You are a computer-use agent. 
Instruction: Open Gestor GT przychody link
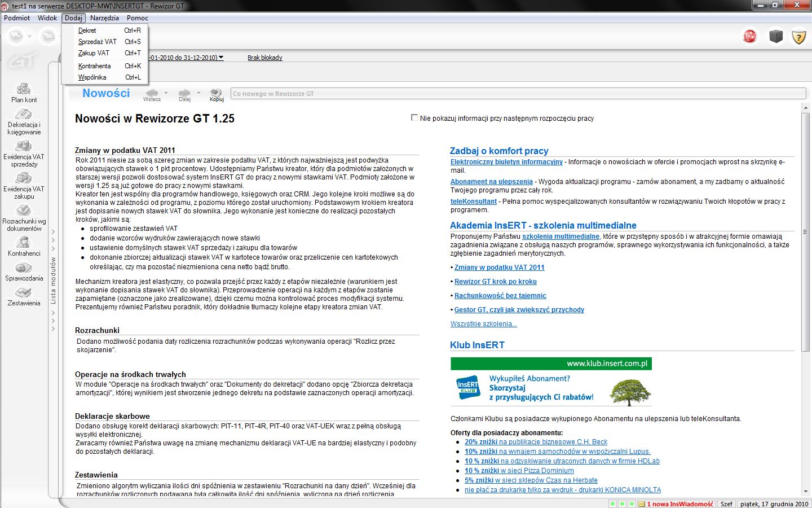pos(519,310)
